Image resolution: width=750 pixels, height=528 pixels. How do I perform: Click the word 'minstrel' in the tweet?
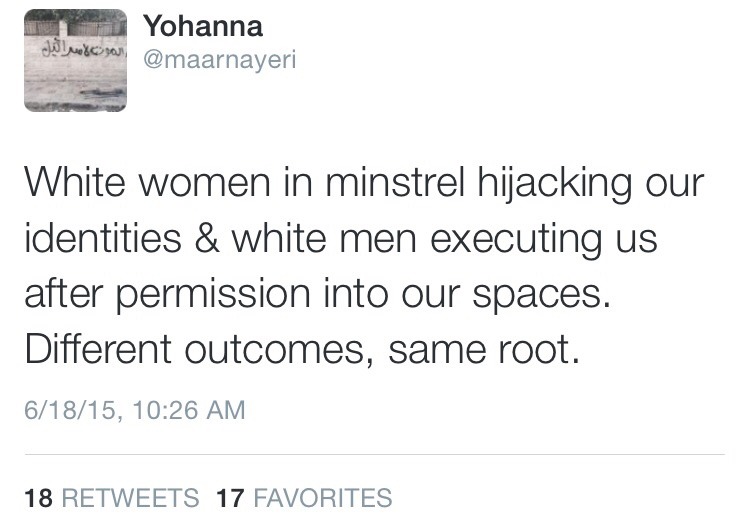click(395, 182)
